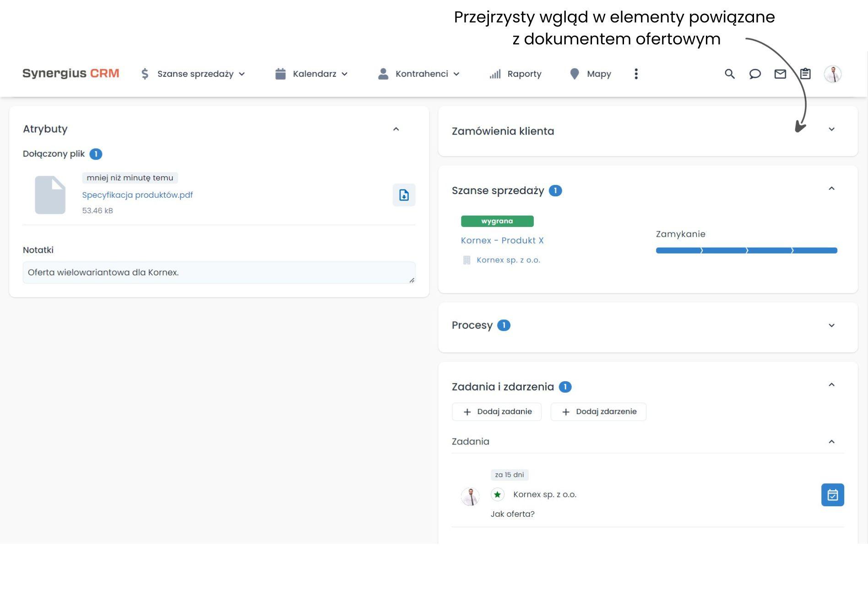This screenshot has height=595, width=868.
Task: Expand the Zamówienia klienta section
Action: pos(831,130)
